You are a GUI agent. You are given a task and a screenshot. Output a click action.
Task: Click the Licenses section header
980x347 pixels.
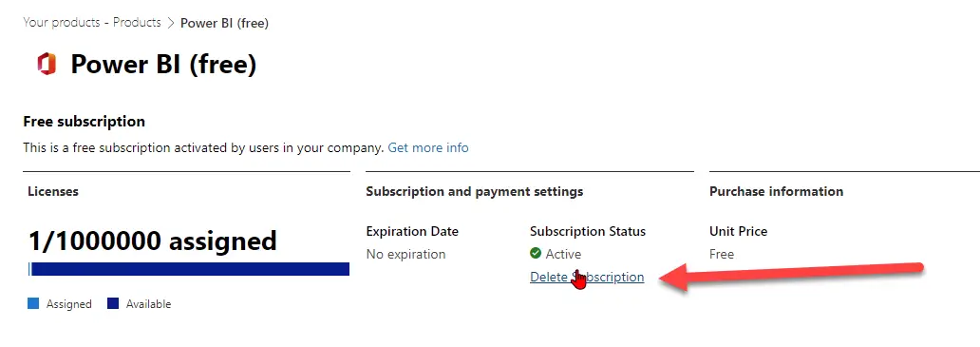click(x=53, y=191)
